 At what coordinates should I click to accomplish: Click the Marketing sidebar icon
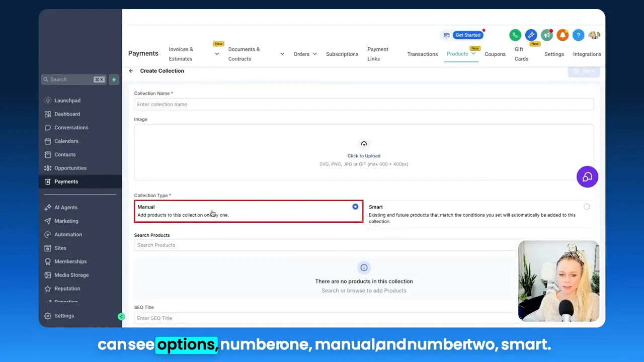coord(48,221)
